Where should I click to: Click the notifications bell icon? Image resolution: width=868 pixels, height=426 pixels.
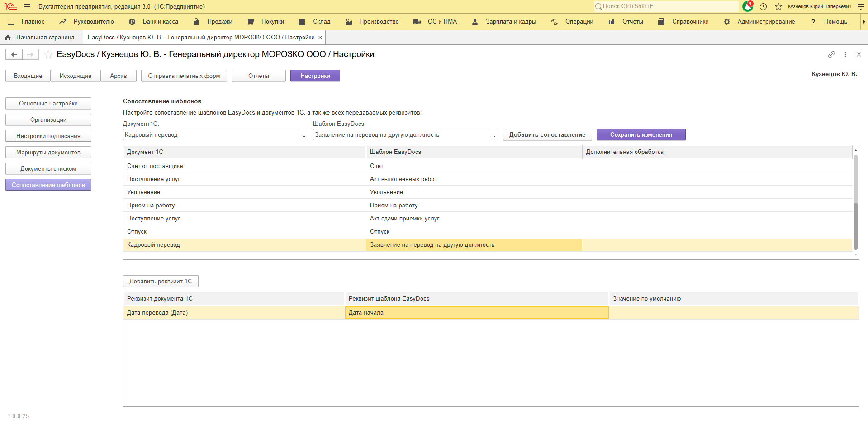point(747,6)
